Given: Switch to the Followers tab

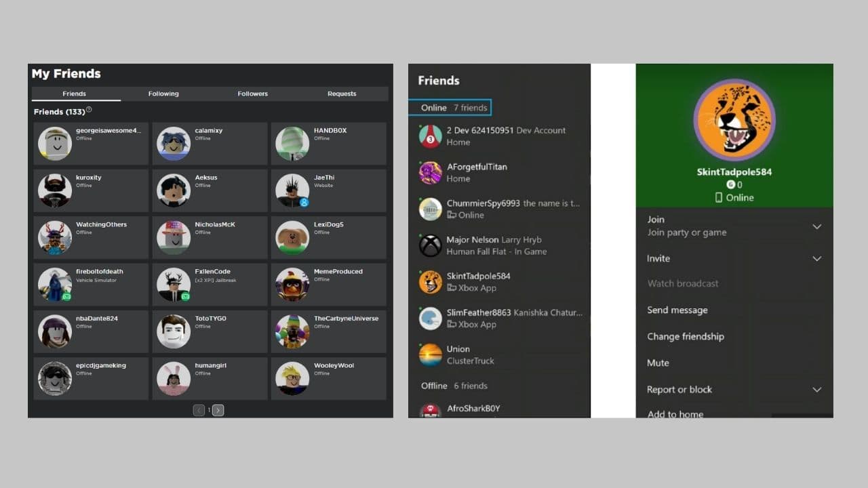Looking at the screenshot, I should (x=252, y=94).
